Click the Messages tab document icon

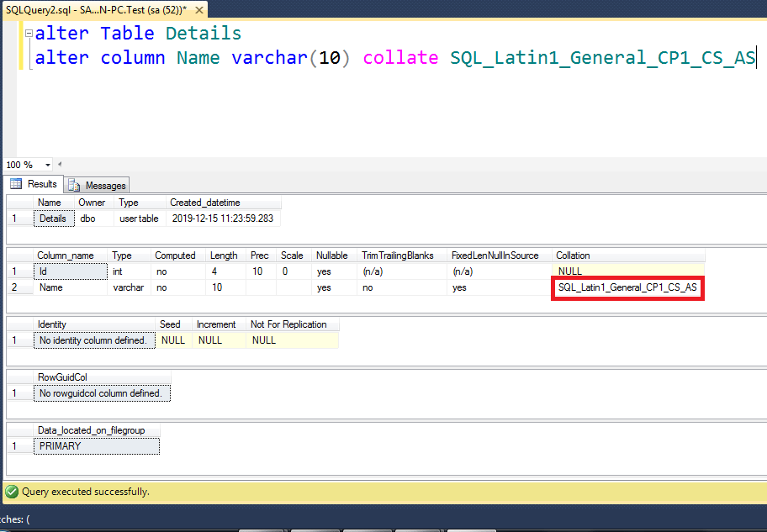pos(74,185)
